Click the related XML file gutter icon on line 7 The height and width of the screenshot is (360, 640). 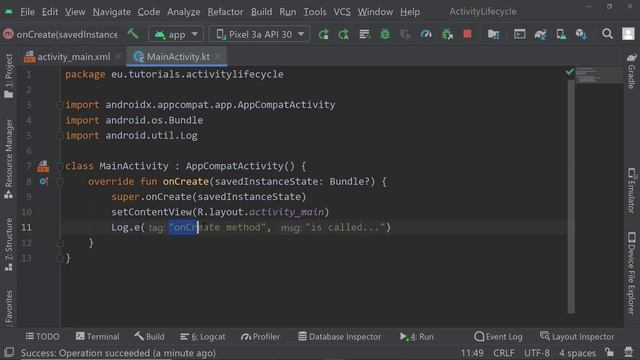click(x=43, y=166)
